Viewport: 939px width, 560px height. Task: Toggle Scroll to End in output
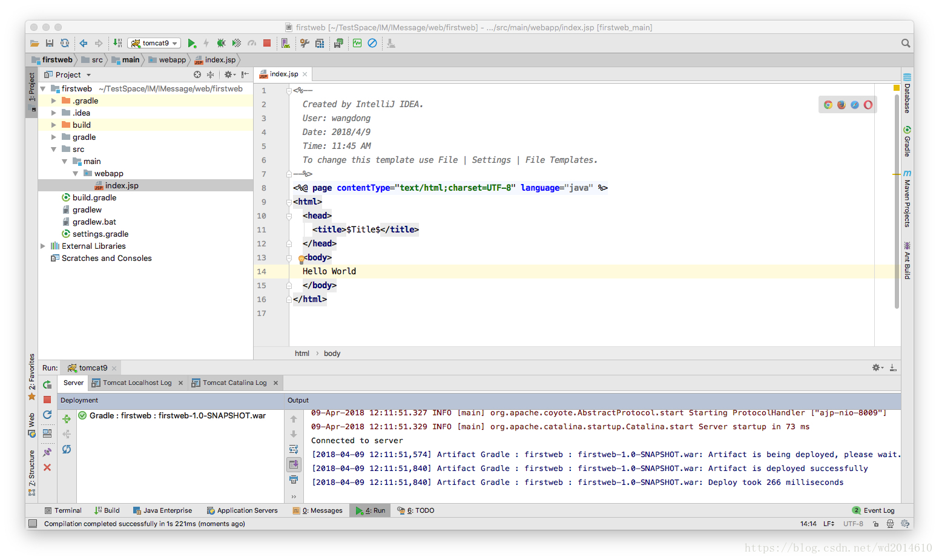point(294,464)
